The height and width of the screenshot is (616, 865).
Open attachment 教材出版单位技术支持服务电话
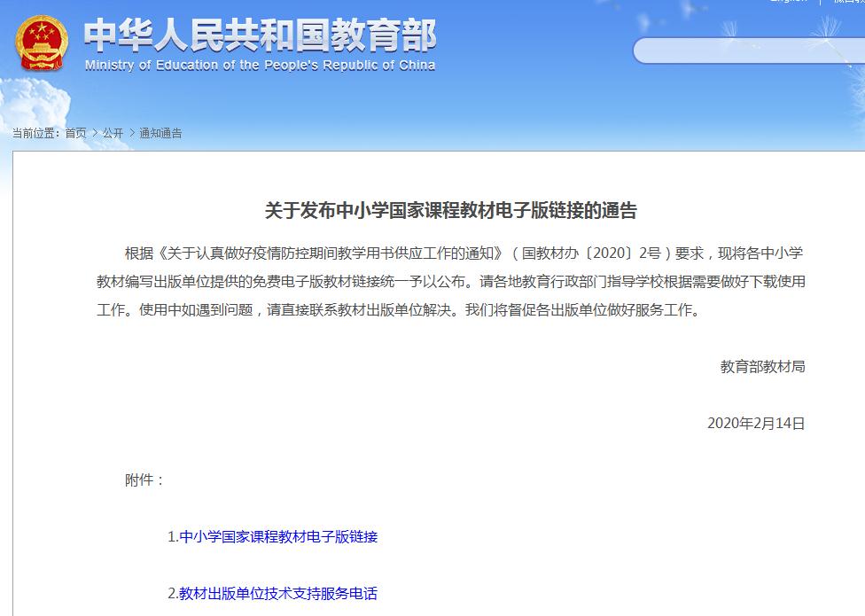click(x=278, y=593)
